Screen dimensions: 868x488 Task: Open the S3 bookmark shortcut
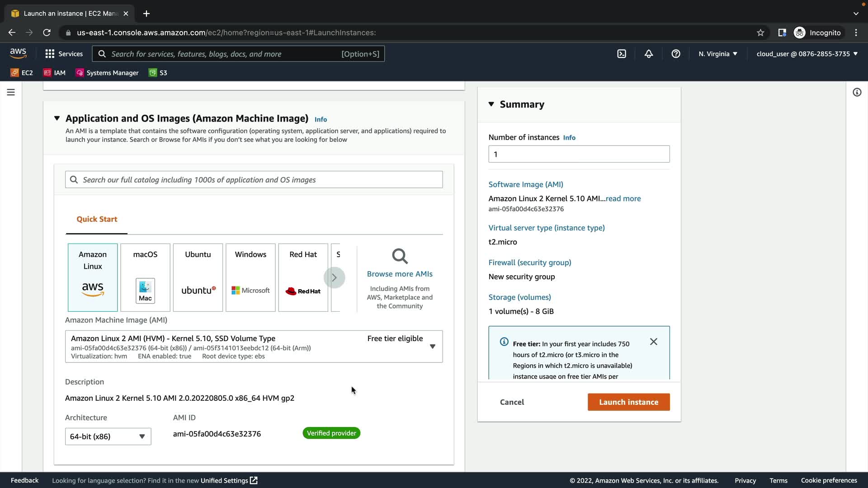point(158,73)
